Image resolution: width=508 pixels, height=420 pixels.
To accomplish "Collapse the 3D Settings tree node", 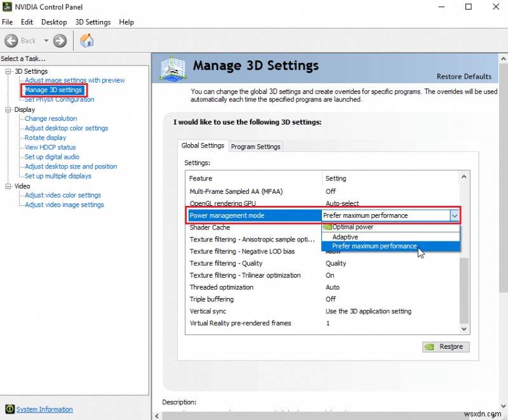I will [8, 71].
